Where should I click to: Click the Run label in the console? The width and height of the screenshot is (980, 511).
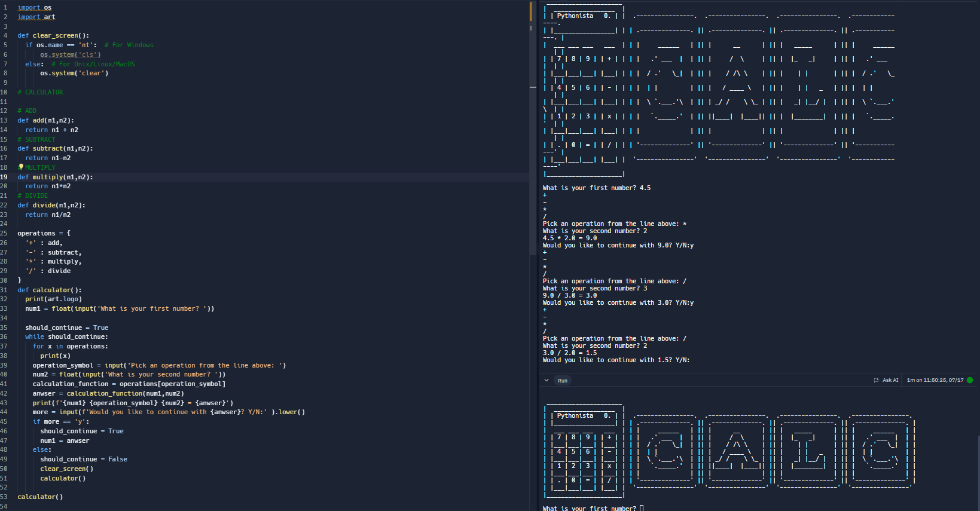point(563,381)
